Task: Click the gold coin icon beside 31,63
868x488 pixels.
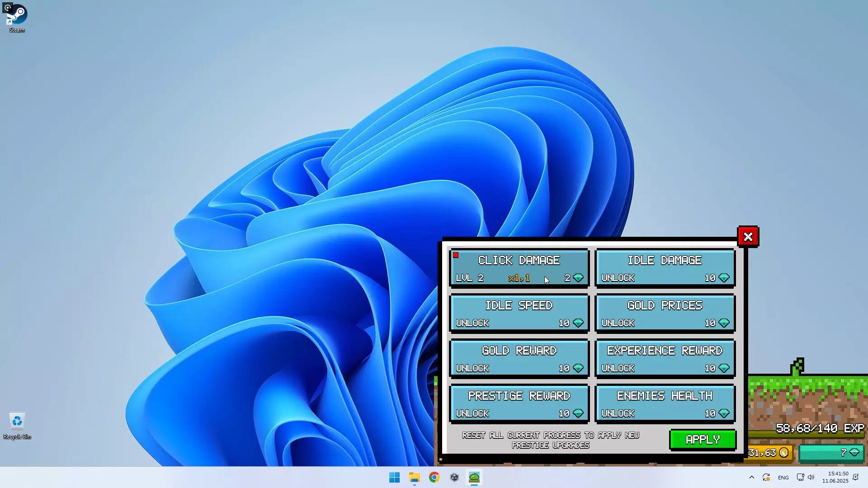Action: tap(784, 453)
